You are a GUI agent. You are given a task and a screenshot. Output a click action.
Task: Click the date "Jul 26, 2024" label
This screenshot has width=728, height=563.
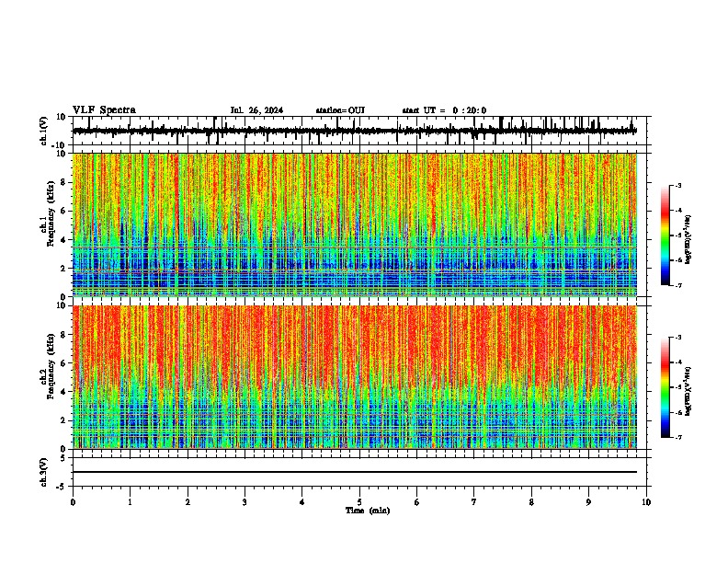256,110
